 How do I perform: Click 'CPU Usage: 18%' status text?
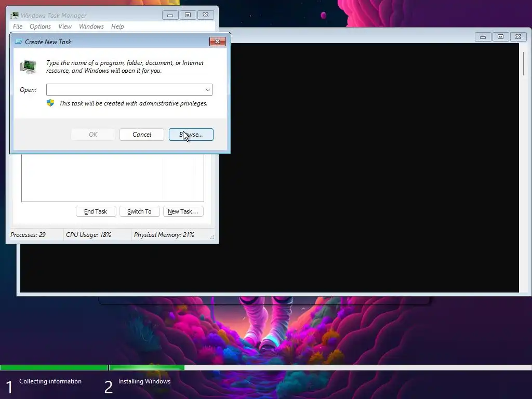[88, 235]
